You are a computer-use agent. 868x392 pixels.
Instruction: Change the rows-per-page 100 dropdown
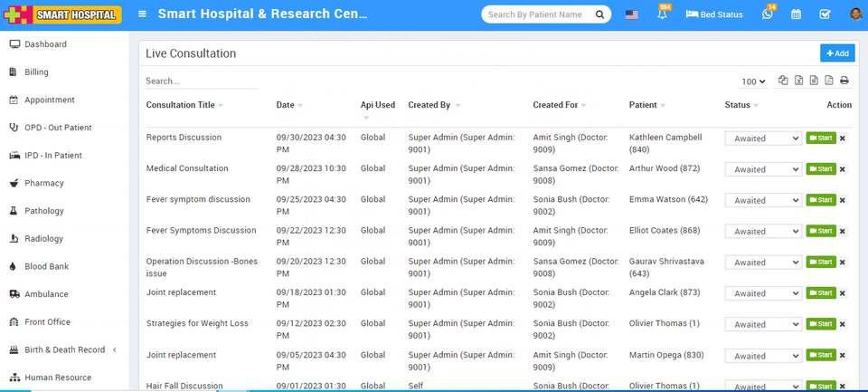[753, 81]
